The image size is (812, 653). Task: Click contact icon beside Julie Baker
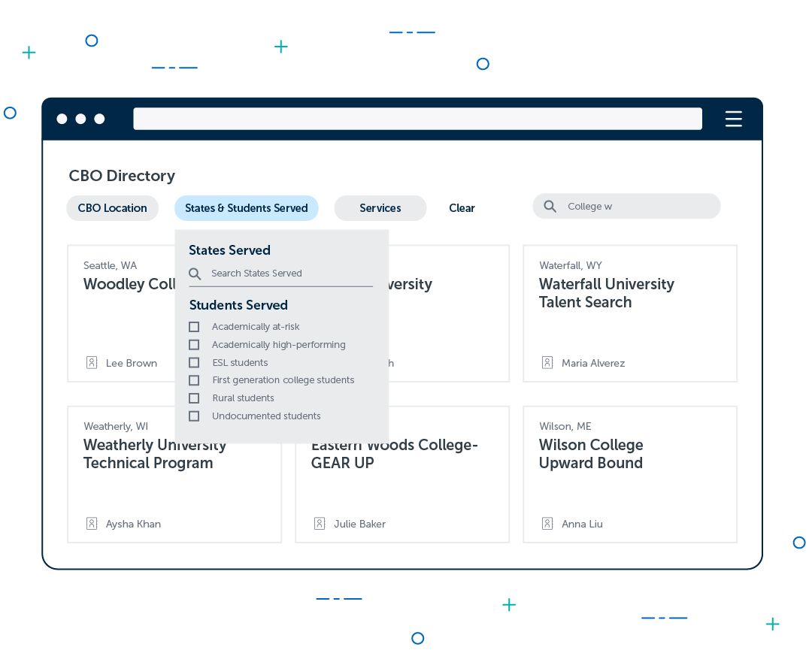click(320, 524)
